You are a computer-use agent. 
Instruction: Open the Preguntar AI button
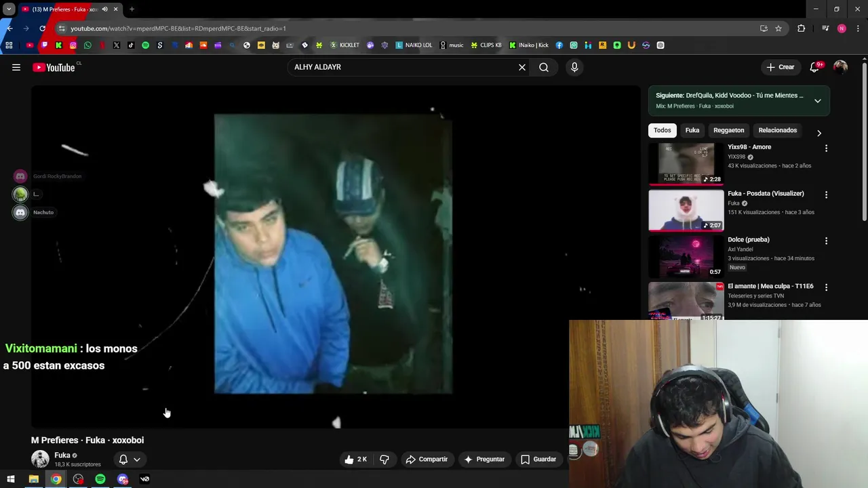point(484,460)
